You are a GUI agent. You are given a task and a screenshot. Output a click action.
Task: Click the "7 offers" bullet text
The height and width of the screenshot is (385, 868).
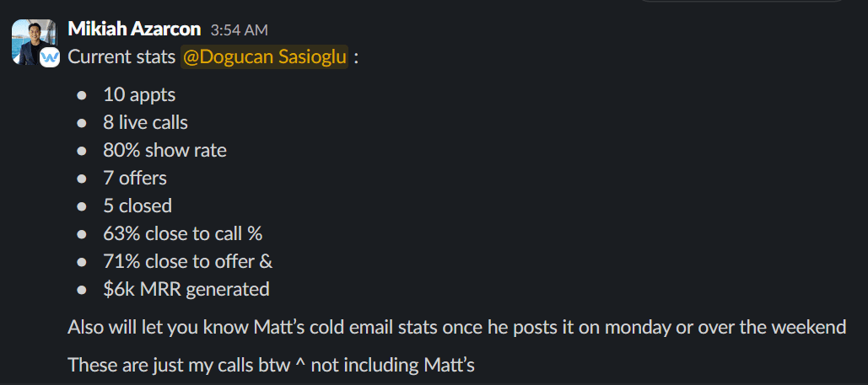pos(135,179)
